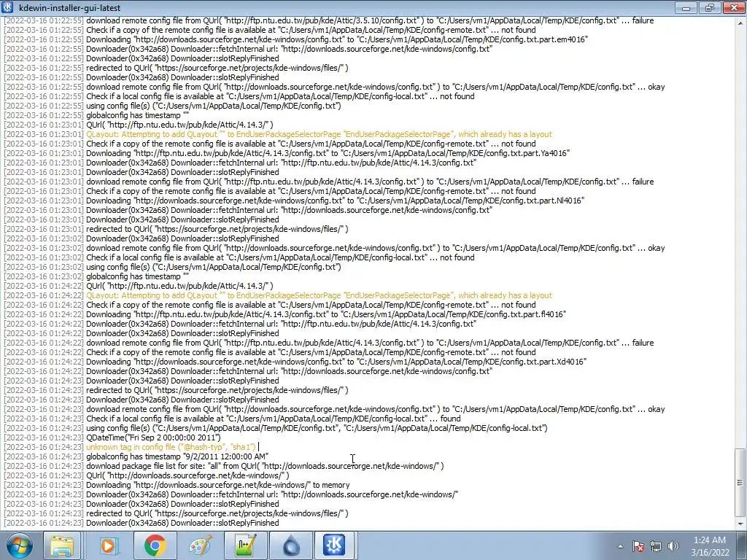747x560 pixels.
Task: Click the 01:22:55 'using config file(s)' line
Action: pos(172,106)
